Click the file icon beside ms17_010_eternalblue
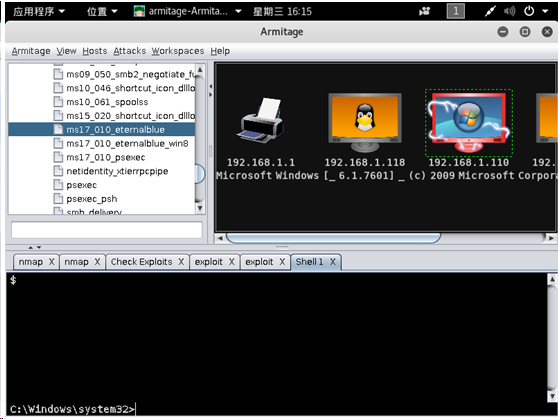558x419 pixels. tap(58, 129)
